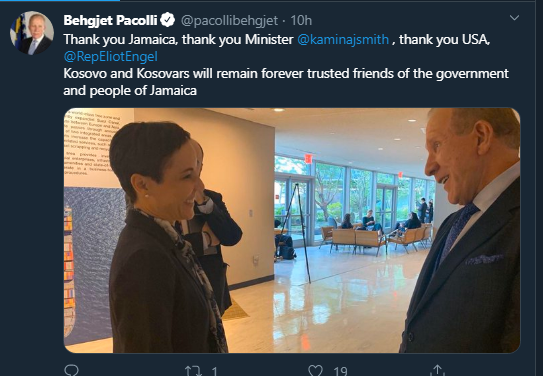
Task: Click the 'Thank you Jamaica' opening text
Action: 120,39
